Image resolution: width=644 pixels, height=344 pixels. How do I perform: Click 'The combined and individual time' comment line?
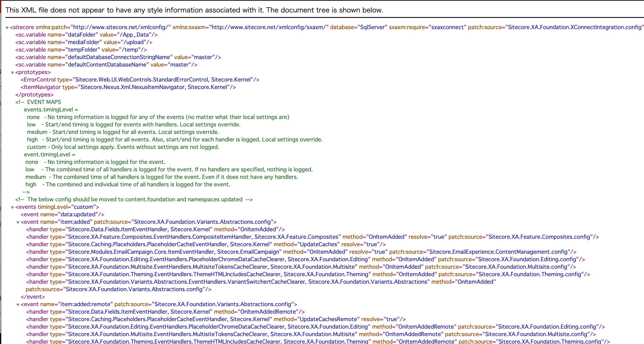tap(128, 184)
